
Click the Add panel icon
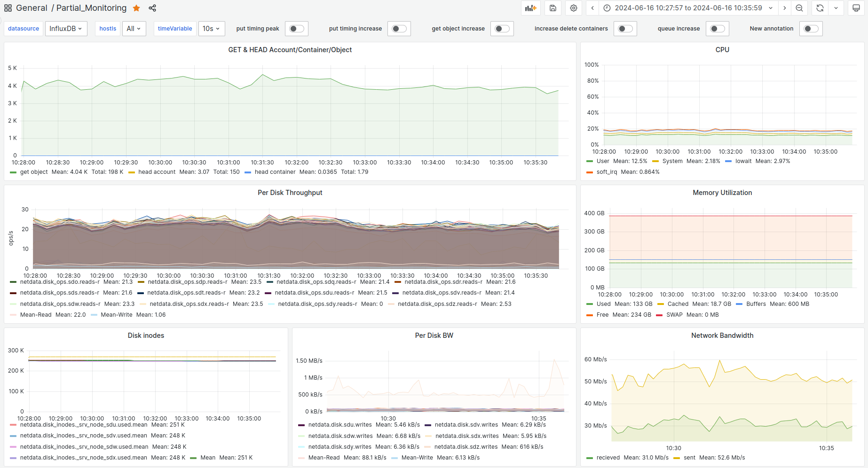(x=531, y=8)
